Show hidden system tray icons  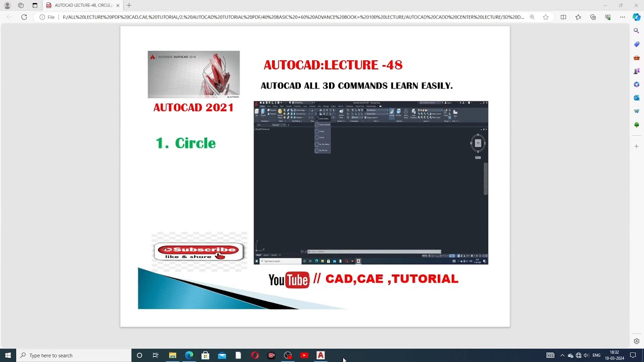[562, 355]
